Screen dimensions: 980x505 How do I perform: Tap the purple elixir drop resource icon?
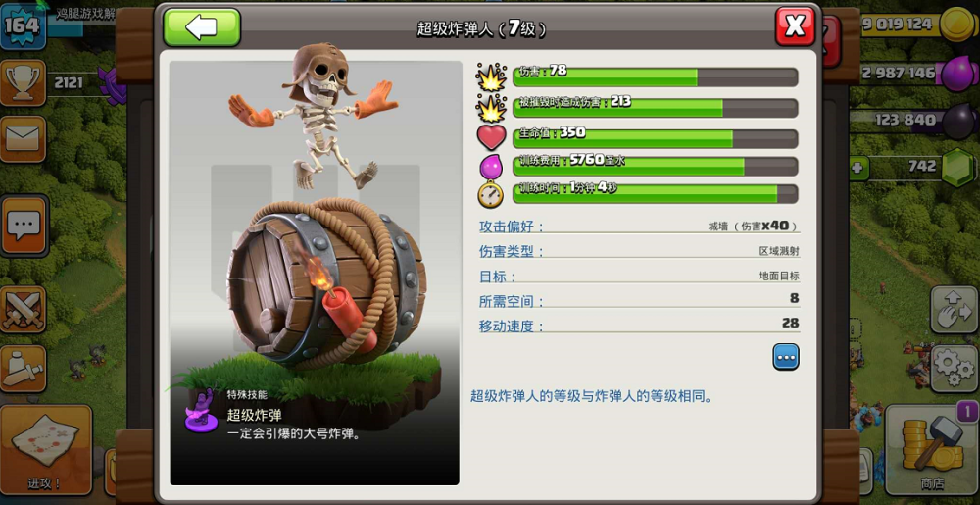958,73
